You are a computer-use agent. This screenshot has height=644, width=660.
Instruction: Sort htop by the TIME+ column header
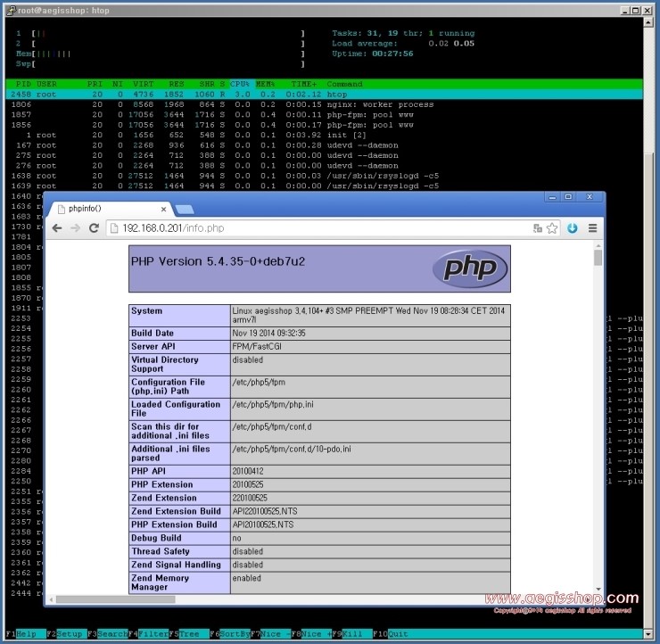pyautogui.click(x=303, y=84)
